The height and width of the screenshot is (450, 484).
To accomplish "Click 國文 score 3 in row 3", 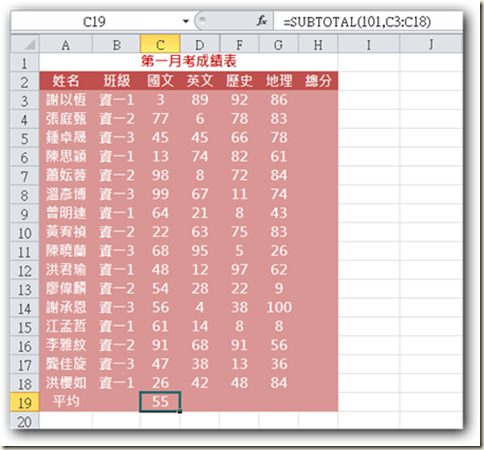I will (160, 100).
